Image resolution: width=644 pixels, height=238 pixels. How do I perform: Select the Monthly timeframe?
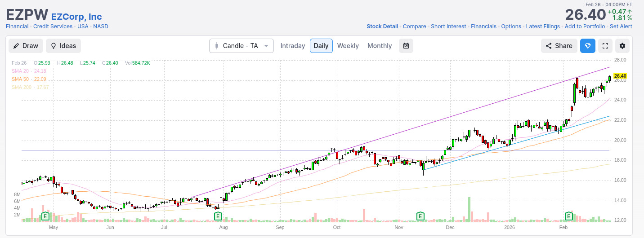pos(380,46)
